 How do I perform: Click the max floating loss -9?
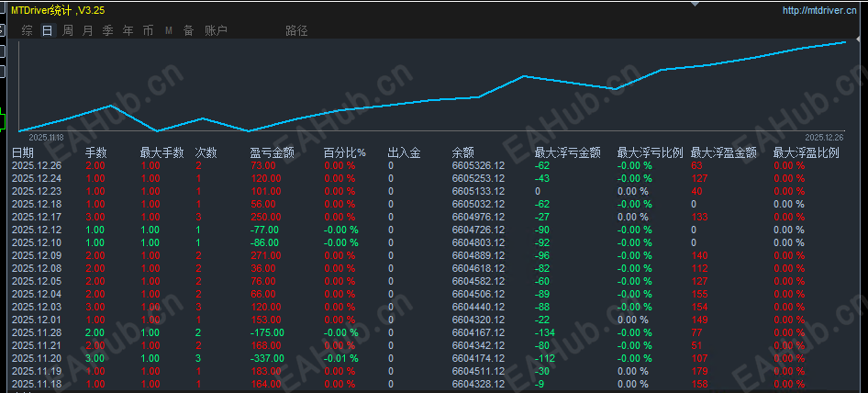[x=540, y=384]
